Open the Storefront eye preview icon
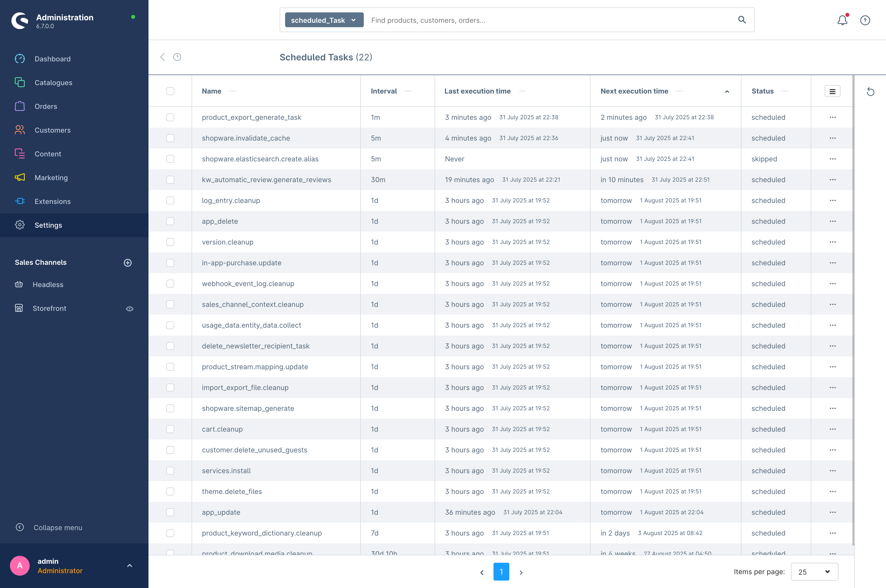Screen dimensions: 886x588 (129, 309)
